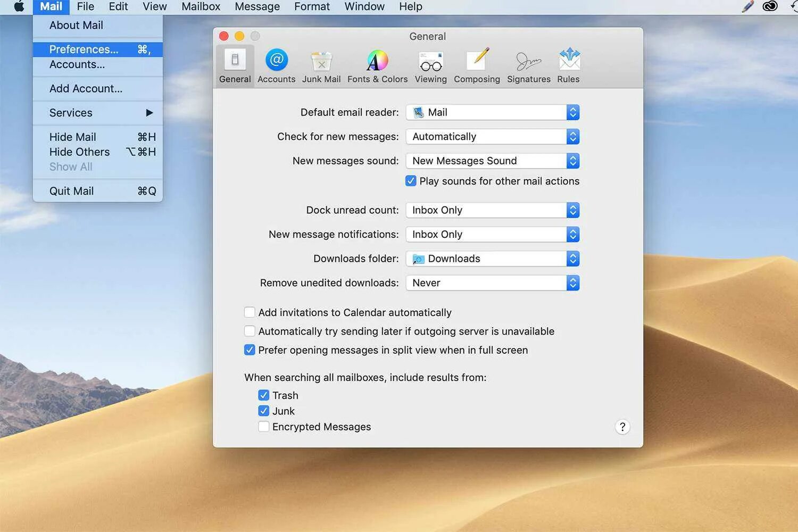Open the General preferences pane

click(235, 66)
